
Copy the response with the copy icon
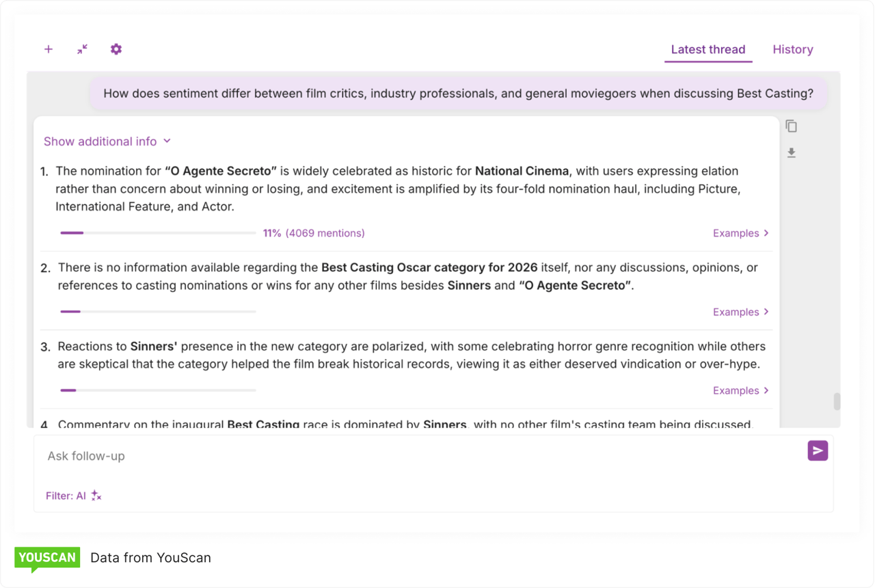[791, 126]
